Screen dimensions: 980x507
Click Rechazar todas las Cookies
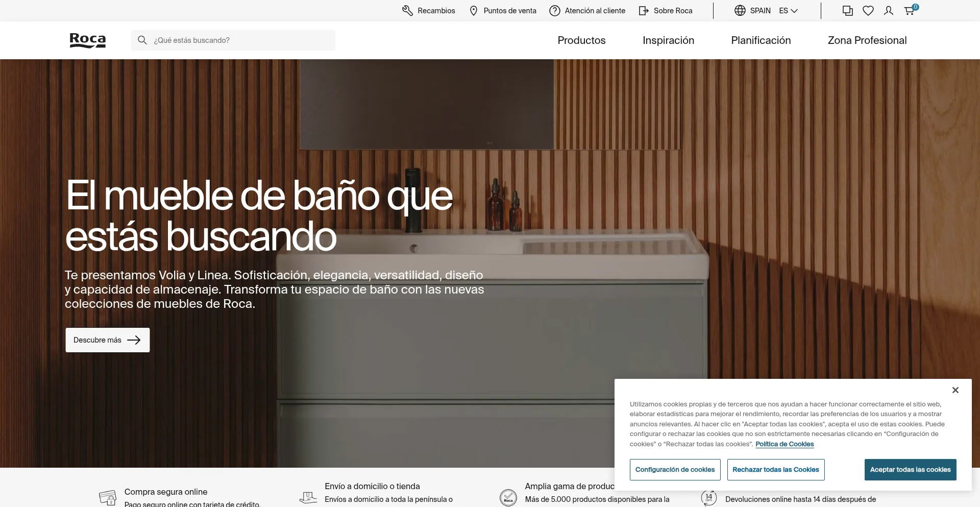776,470
